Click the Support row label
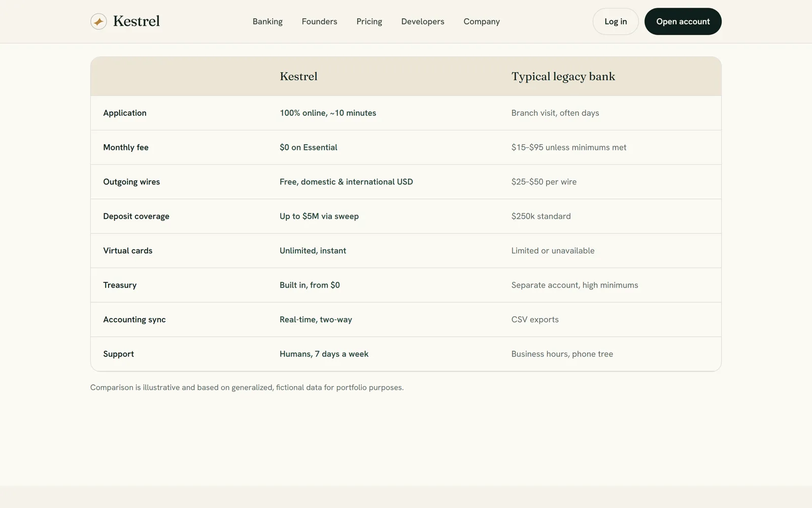Image resolution: width=812 pixels, height=508 pixels. point(119,354)
